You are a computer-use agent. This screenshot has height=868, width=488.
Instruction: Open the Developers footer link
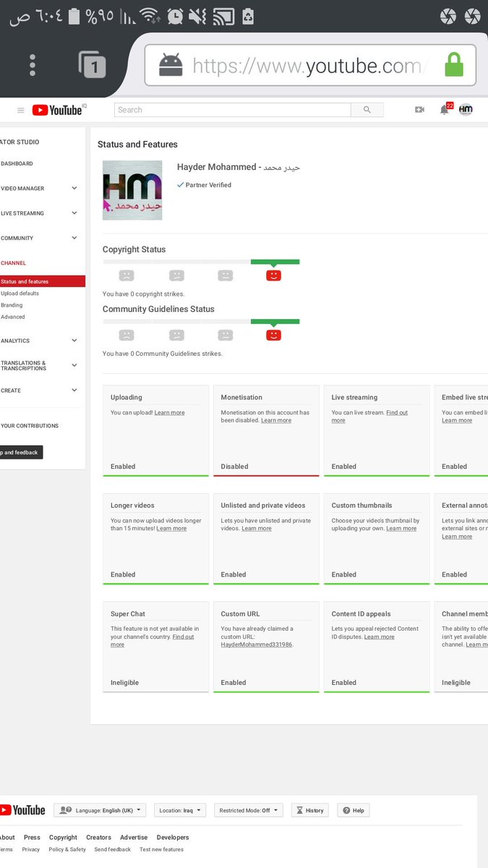click(x=173, y=838)
